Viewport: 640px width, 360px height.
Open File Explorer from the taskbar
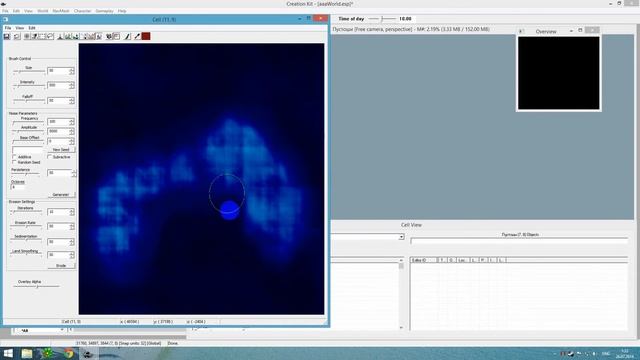click(27, 353)
